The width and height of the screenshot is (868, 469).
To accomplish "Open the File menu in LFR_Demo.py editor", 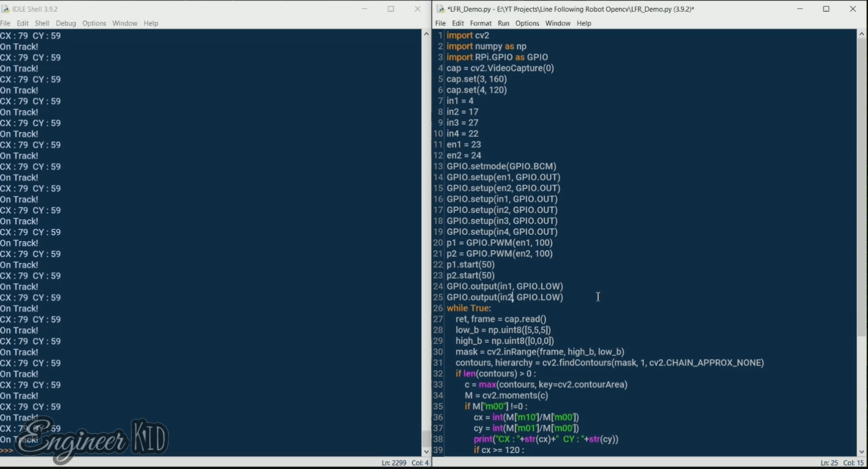I will pyautogui.click(x=441, y=23).
